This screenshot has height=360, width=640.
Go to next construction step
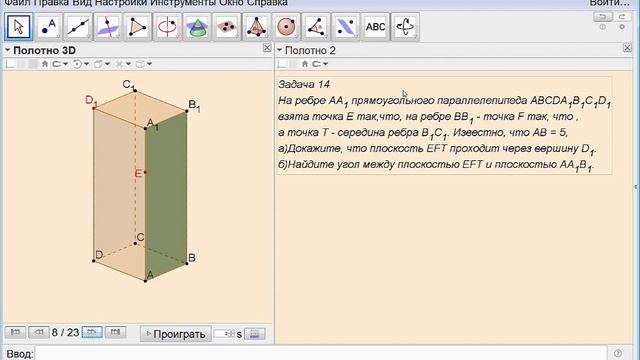pos(92,333)
